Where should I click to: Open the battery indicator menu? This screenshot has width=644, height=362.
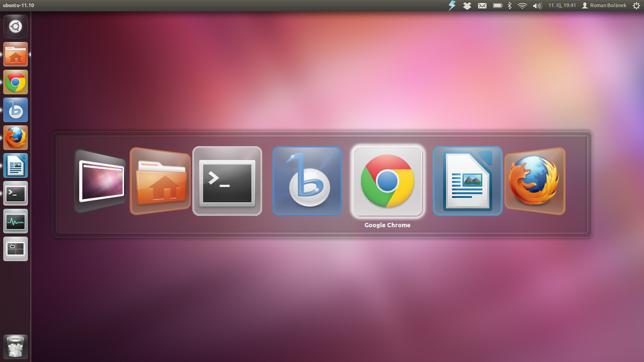(x=497, y=6)
